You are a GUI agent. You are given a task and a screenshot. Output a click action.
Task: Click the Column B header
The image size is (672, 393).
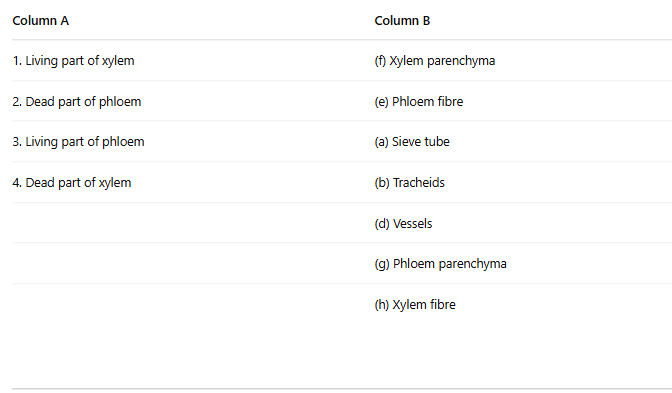coord(402,21)
